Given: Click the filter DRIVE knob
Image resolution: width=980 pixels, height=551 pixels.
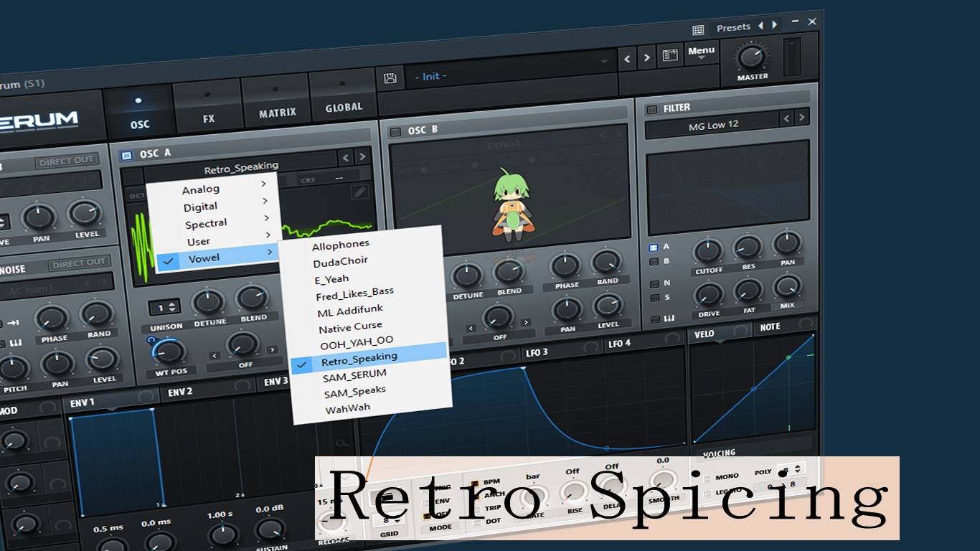Looking at the screenshot, I should click(709, 295).
